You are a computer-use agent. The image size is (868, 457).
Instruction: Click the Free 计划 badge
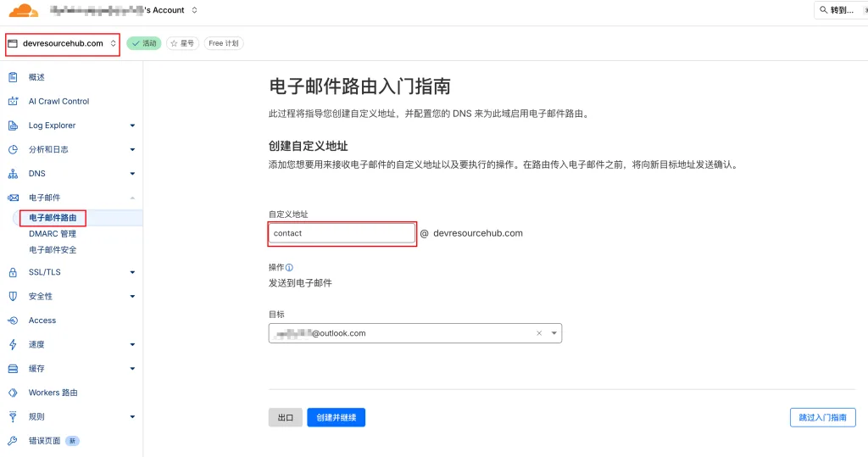(224, 43)
